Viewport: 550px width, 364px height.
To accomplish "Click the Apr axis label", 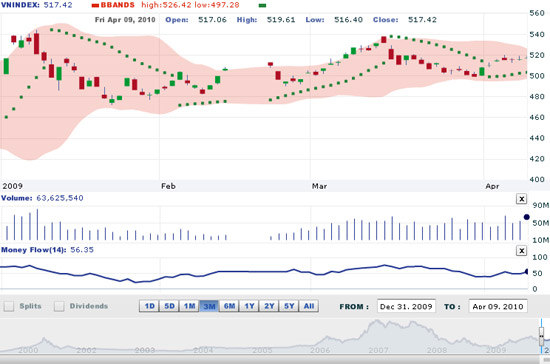I will [x=492, y=186].
